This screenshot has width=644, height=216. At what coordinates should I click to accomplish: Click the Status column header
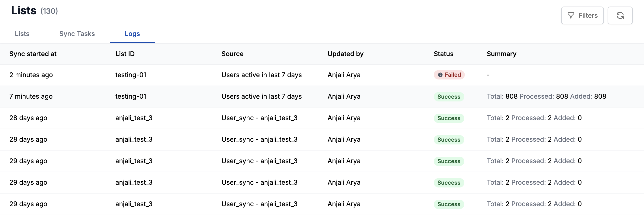tap(443, 54)
